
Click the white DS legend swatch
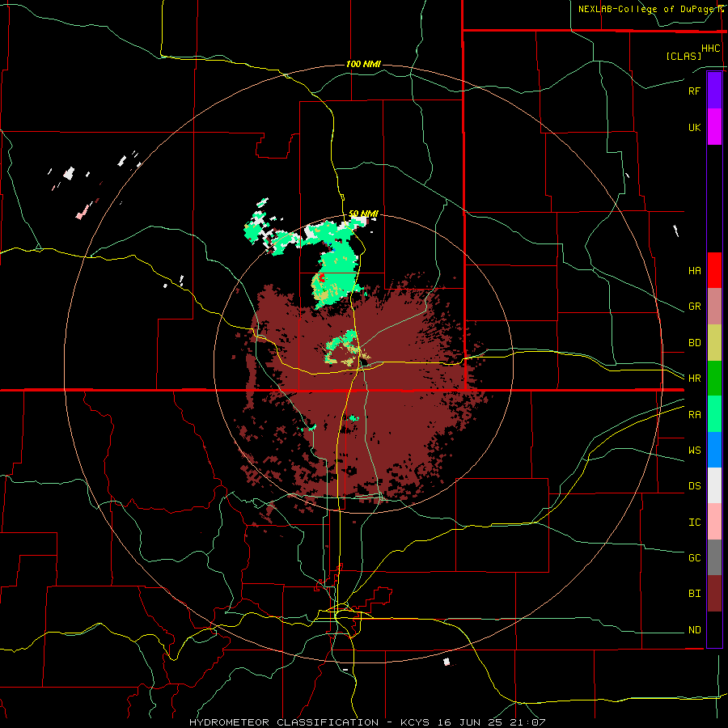coord(714,485)
